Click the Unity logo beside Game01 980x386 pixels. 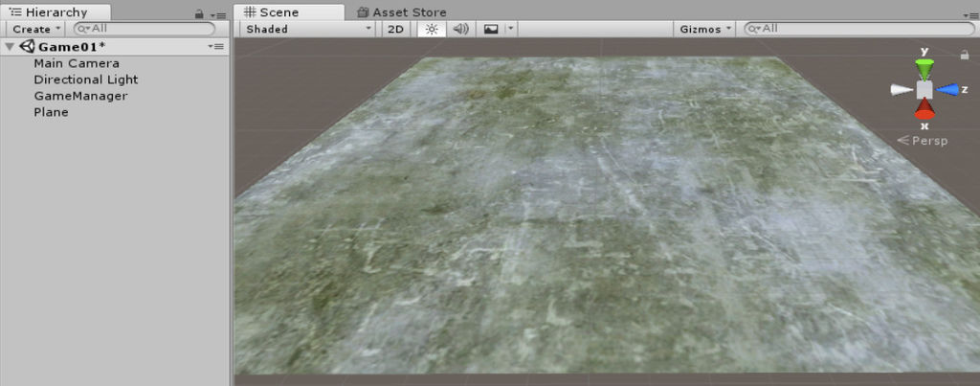[27, 46]
